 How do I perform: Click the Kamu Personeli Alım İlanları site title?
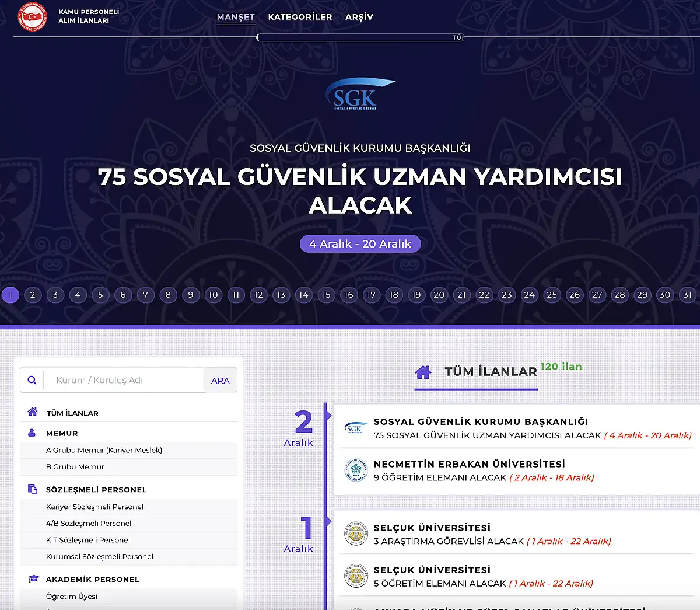(x=89, y=16)
